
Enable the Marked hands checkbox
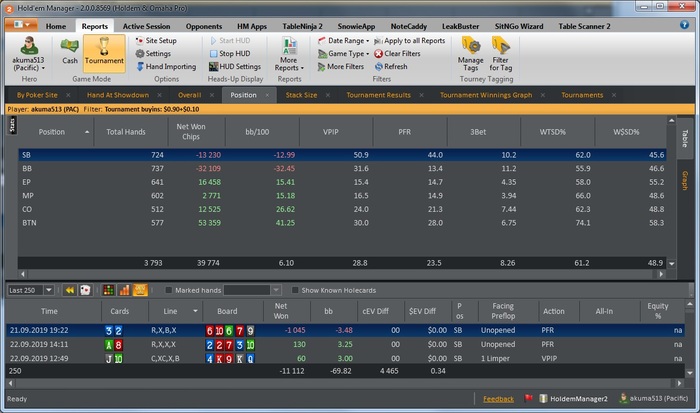coord(169,290)
